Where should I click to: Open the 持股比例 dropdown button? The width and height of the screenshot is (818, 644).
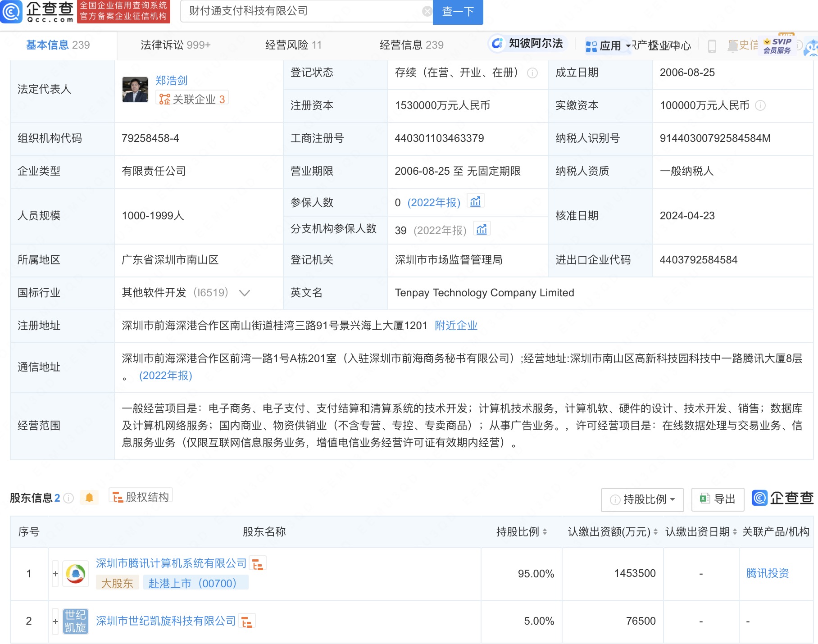pyautogui.click(x=642, y=499)
